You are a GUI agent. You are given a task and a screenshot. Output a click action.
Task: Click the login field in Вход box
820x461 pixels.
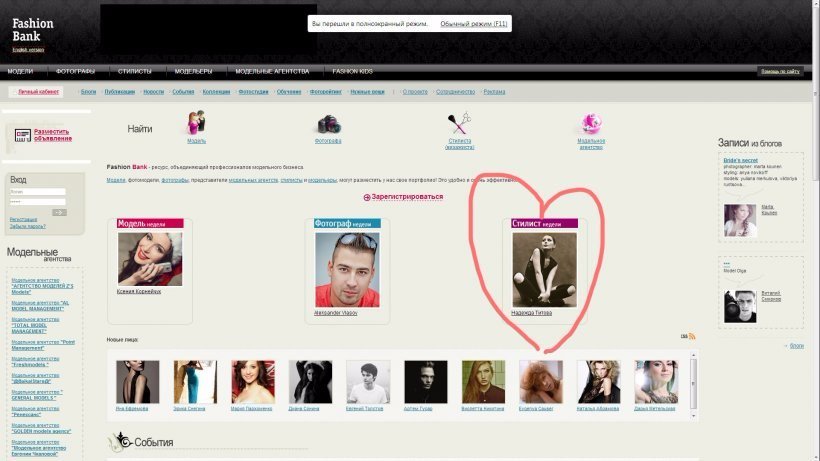pos(38,191)
